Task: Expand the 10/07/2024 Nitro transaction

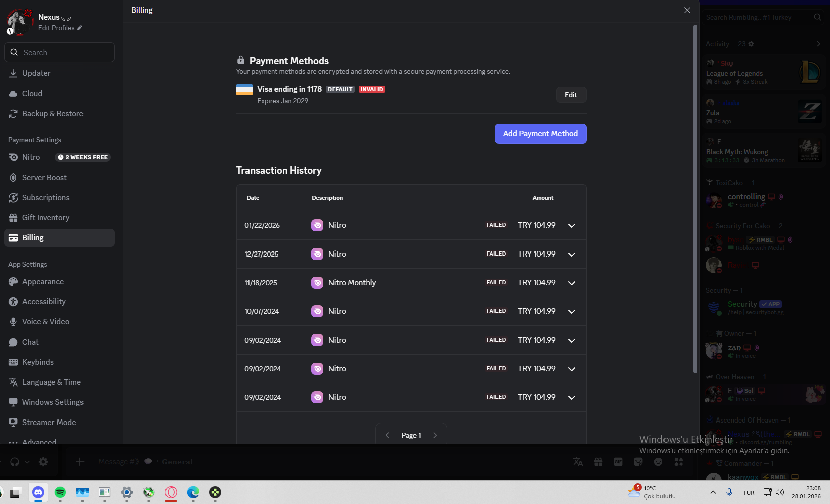Action: tap(572, 311)
